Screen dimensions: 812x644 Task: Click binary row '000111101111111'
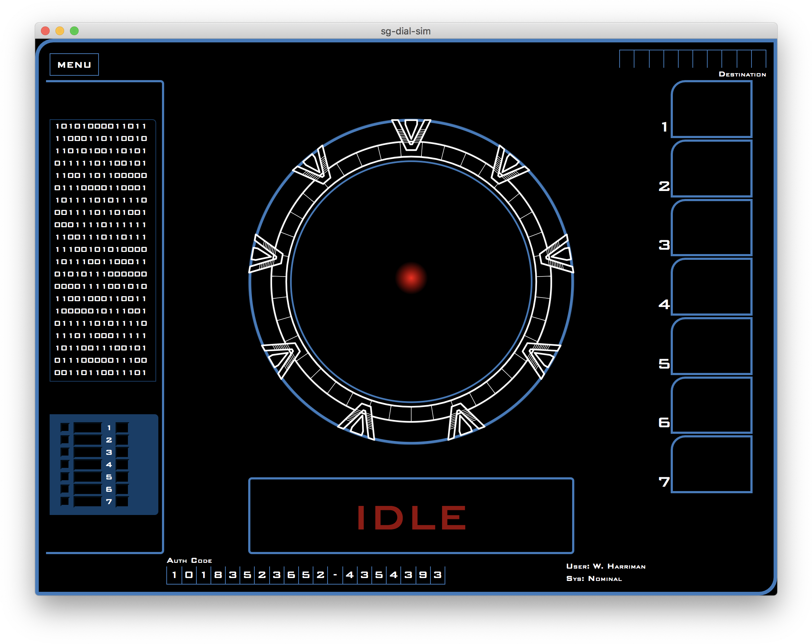[101, 225]
